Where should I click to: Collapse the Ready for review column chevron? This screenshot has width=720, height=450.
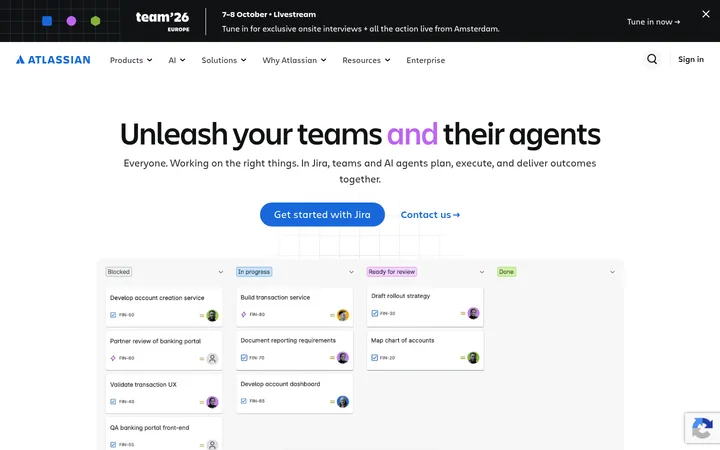tap(482, 272)
